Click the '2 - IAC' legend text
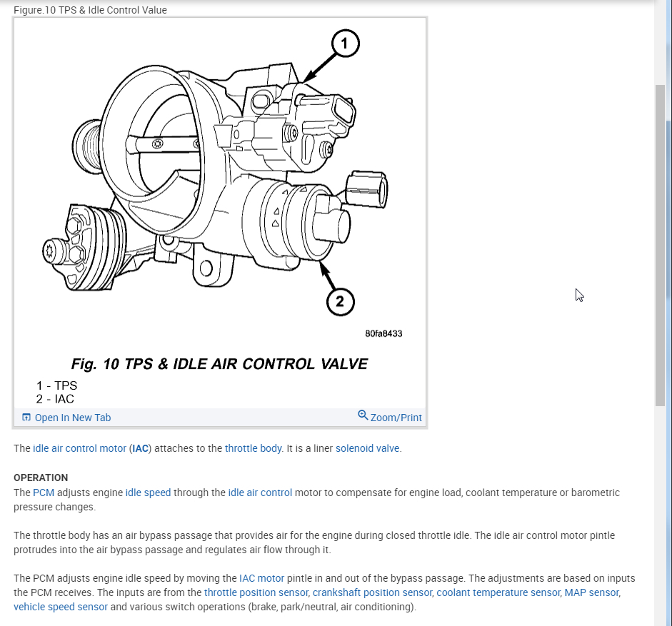Image resolution: width=672 pixels, height=626 pixels. click(55, 399)
